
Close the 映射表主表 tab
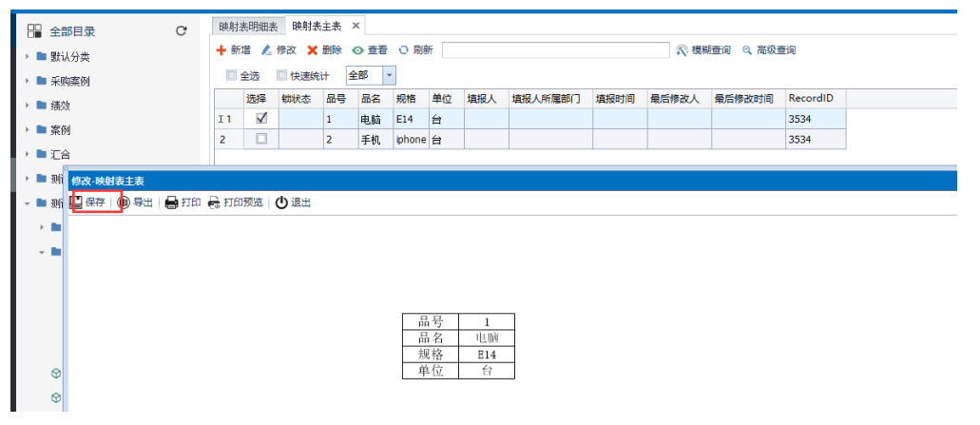tap(355, 27)
